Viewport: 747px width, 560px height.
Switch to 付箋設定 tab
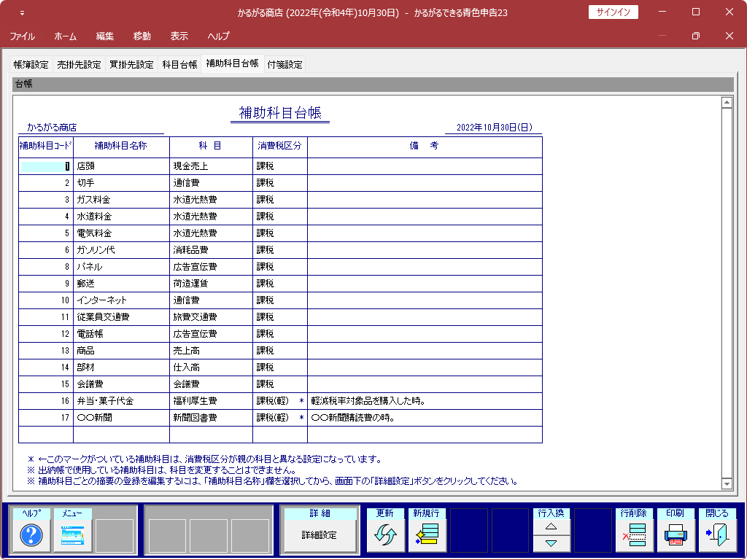(x=285, y=65)
